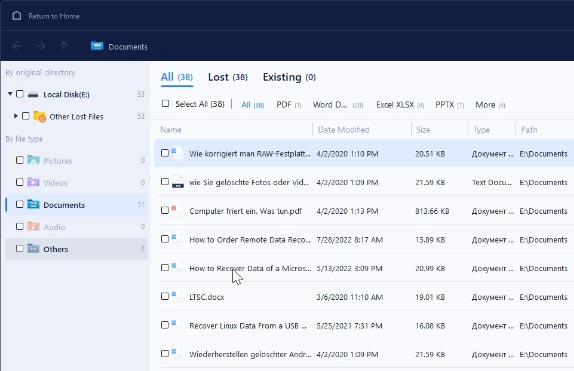574x371 pixels.
Task: Collapse the Local Disk(E:) tree node
Action: point(10,94)
